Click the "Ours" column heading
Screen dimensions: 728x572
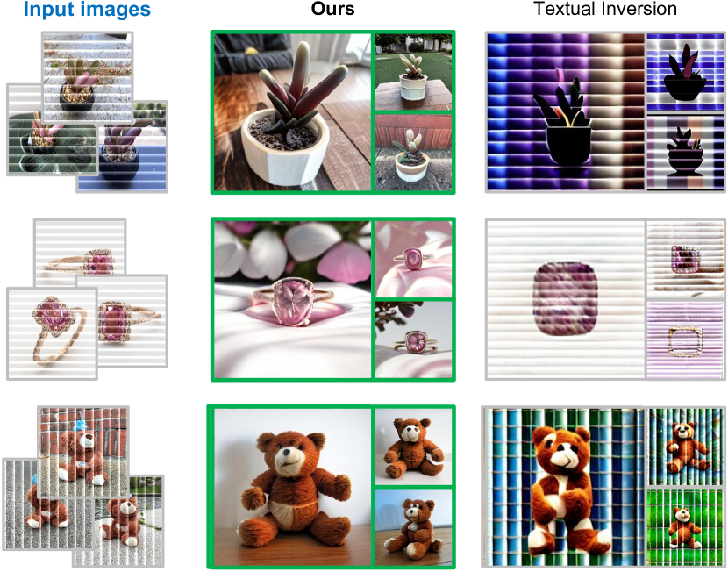pyautogui.click(x=333, y=9)
